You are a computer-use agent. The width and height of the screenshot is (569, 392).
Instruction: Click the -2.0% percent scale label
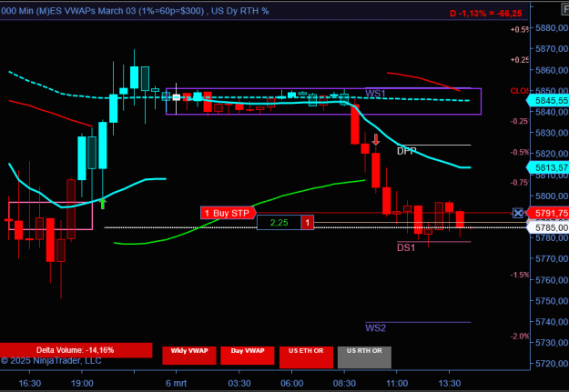(519, 337)
